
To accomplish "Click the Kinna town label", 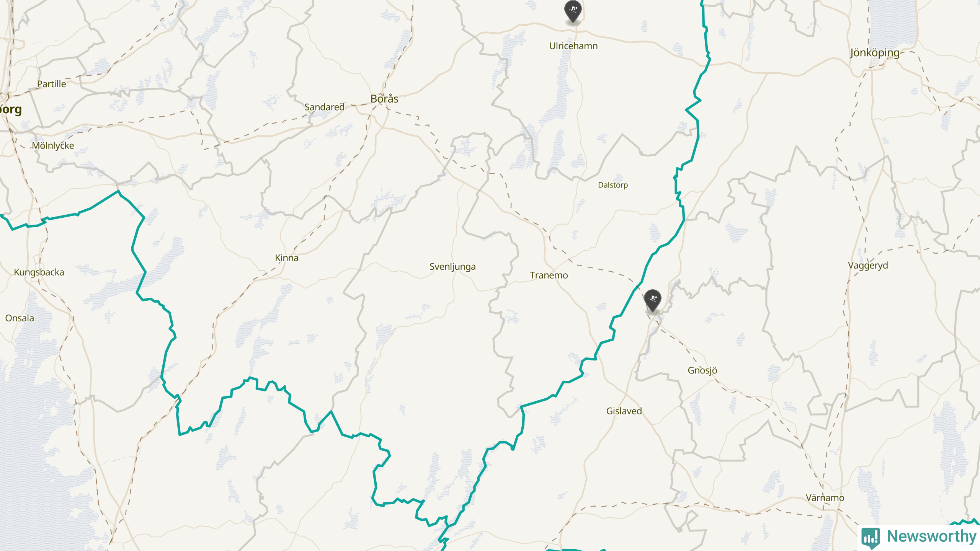I will coord(287,258).
